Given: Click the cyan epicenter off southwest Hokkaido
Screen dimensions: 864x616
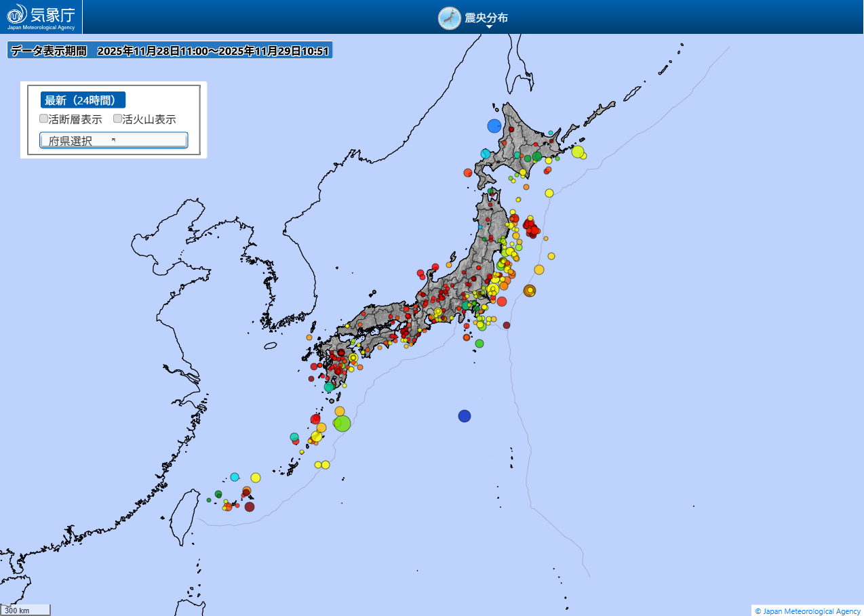Looking at the screenshot, I should coord(486,154).
